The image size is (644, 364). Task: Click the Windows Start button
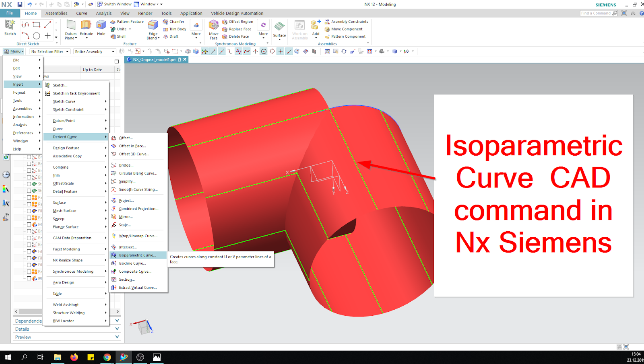(8, 357)
